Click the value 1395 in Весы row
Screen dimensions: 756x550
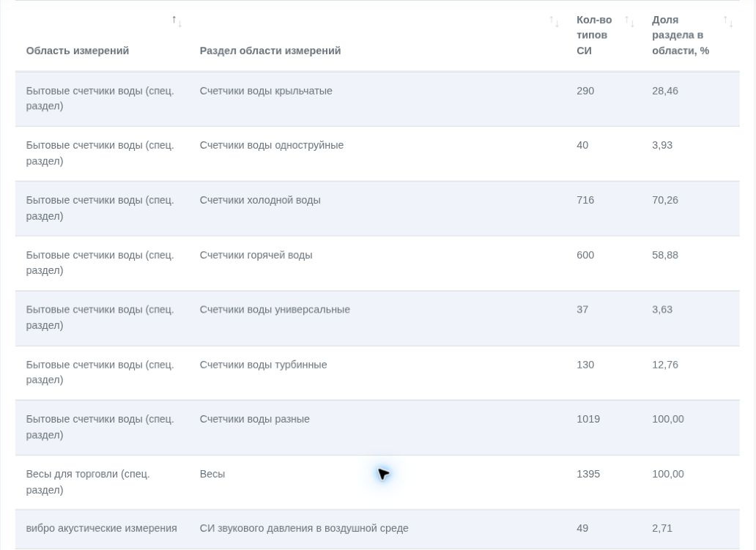click(588, 474)
